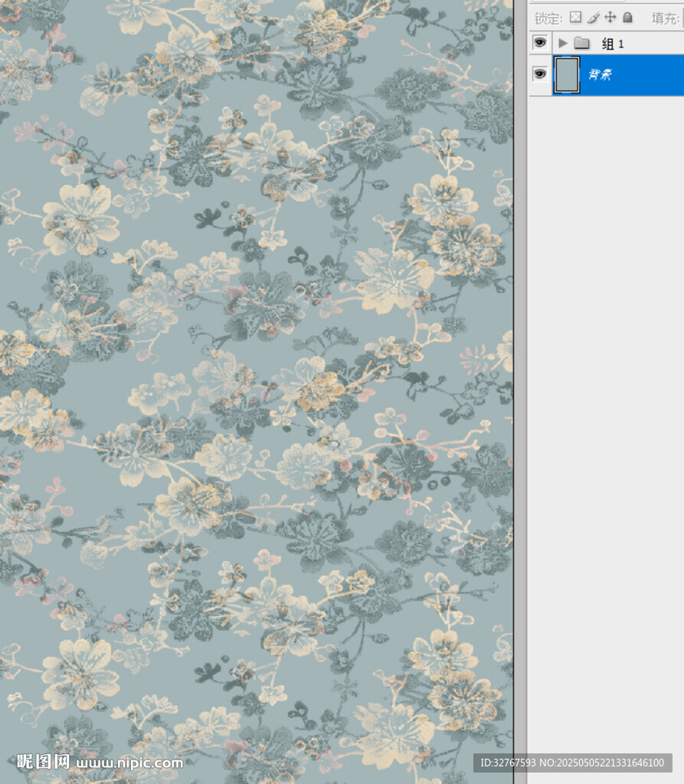Click the 填充 fill label
Viewport: 684px width, 784px height.
666,18
